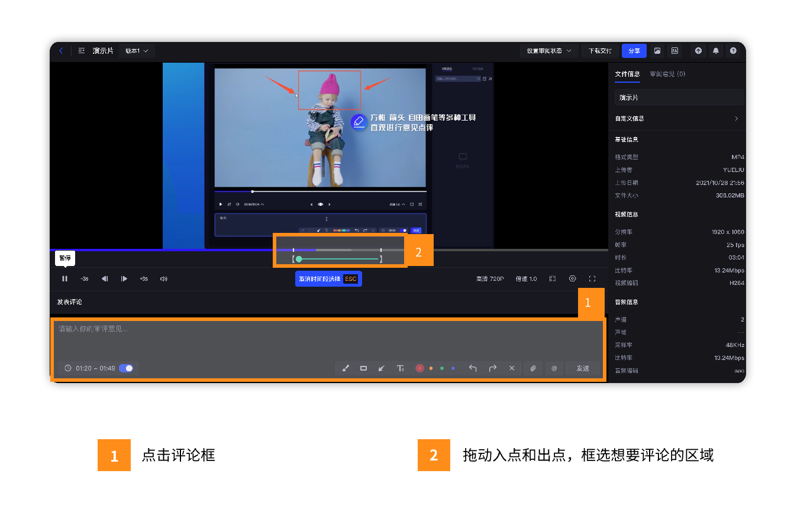Enter fullscreen mode
Image resolution: width=794 pixels, height=532 pixels.
pyautogui.click(x=592, y=279)
